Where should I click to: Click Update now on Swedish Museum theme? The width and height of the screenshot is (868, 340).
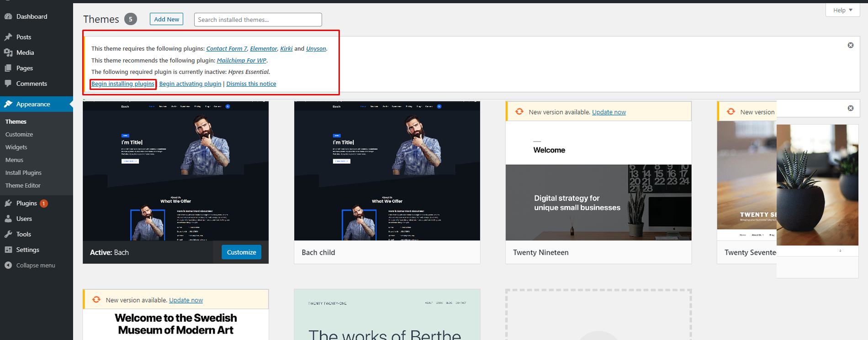click(x=186, y=300)
